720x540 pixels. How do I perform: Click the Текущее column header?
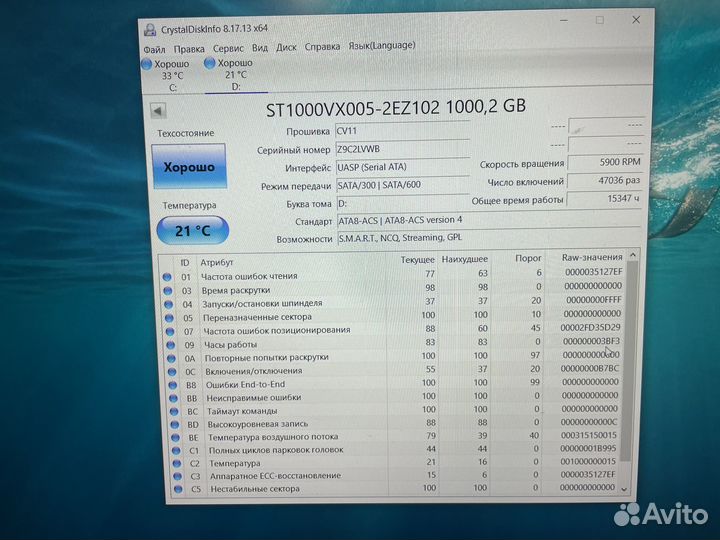[417, 260]
